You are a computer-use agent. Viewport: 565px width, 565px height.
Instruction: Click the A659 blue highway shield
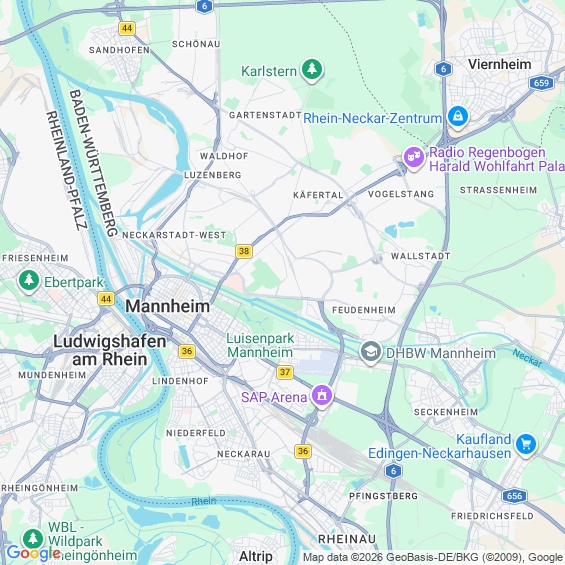coord(541,83)
